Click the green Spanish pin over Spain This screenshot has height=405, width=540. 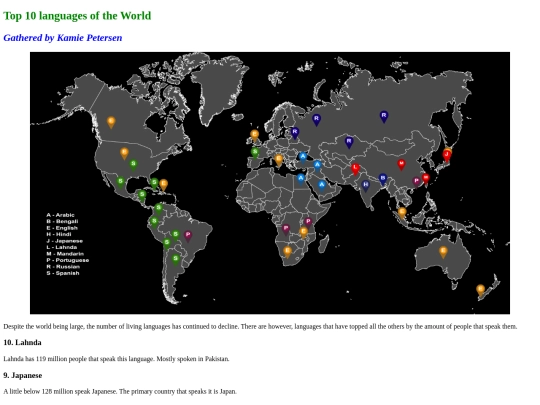255,153
